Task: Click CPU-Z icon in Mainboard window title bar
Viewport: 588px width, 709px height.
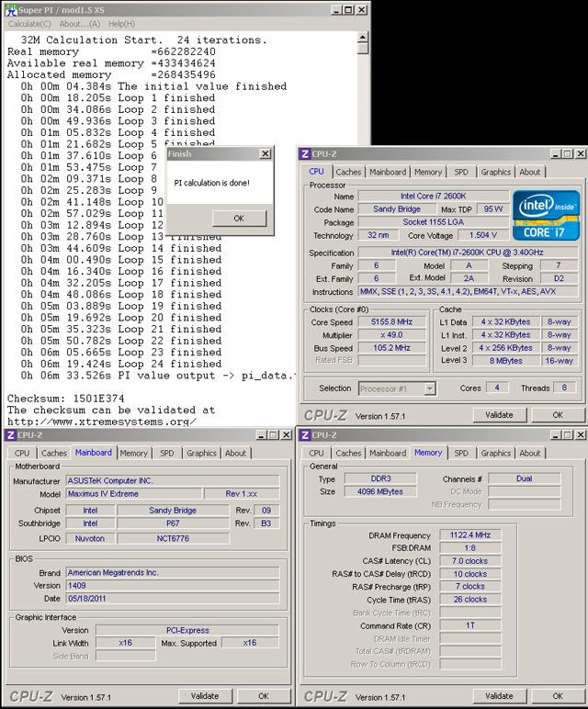Action: (x=9, y=435)
